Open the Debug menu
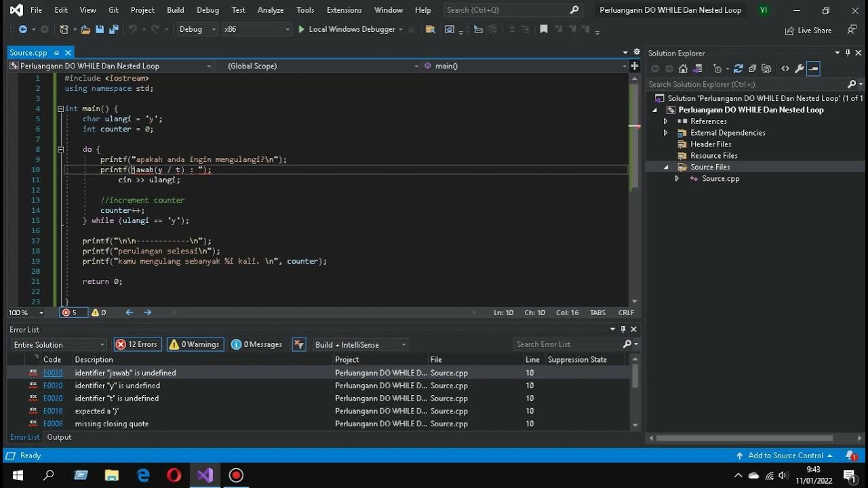Viewport: 868px width, 488px height. [208, 10]
